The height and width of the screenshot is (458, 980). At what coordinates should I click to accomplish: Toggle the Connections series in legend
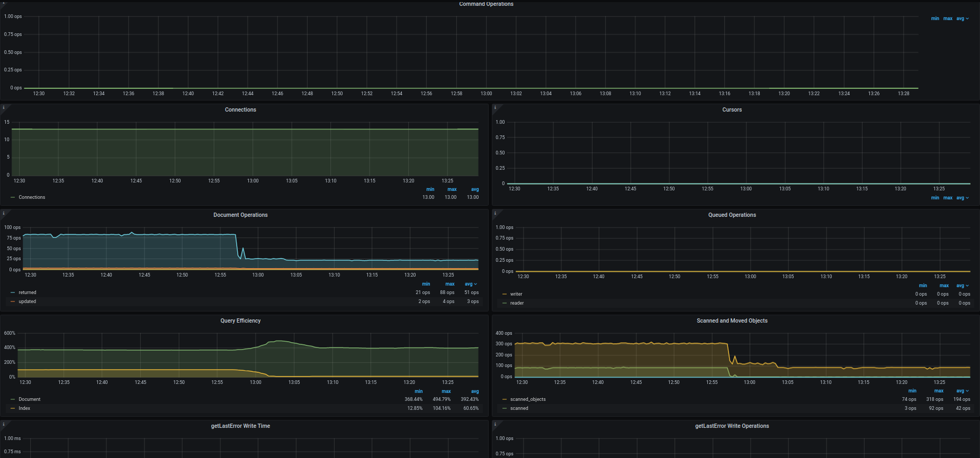(x=32, y=197)
